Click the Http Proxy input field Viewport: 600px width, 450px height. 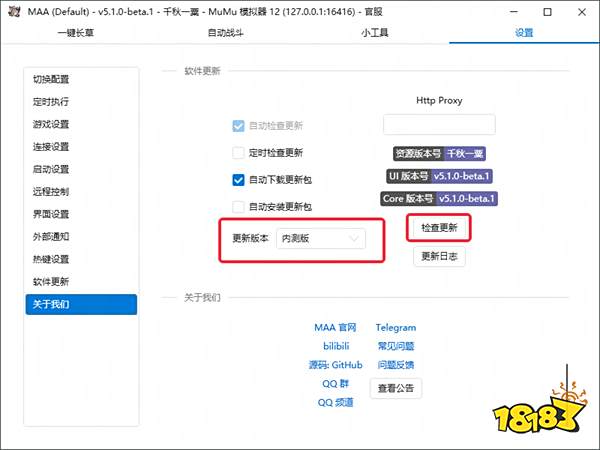coord(439,125)
